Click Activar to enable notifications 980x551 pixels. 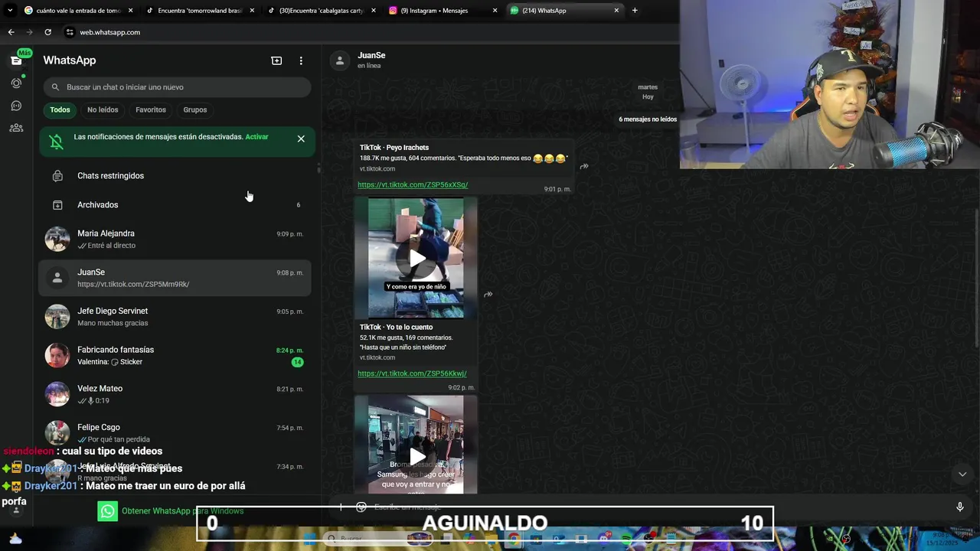[x=256, y=137]
